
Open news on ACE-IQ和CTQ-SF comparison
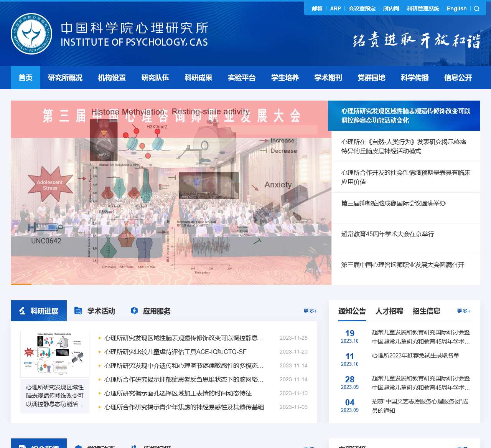[175, 352]
